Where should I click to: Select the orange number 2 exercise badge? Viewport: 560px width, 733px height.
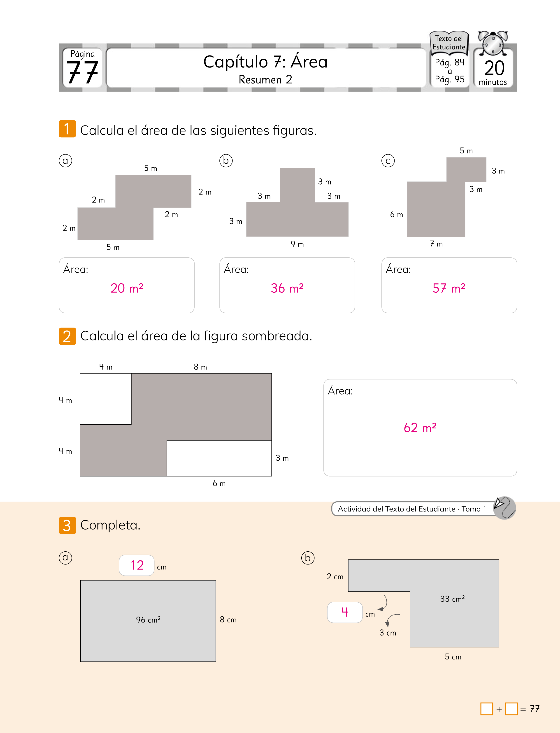pyautogui.click(x=67, y=336)
